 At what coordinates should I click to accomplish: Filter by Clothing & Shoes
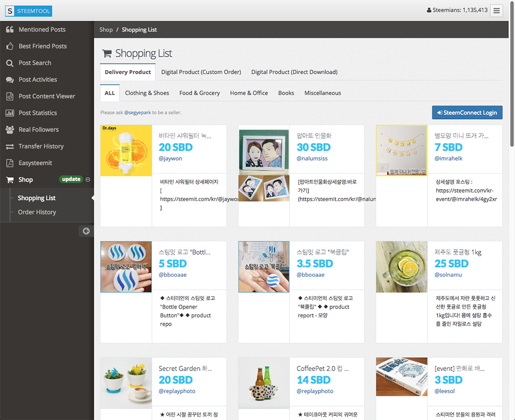147,93
